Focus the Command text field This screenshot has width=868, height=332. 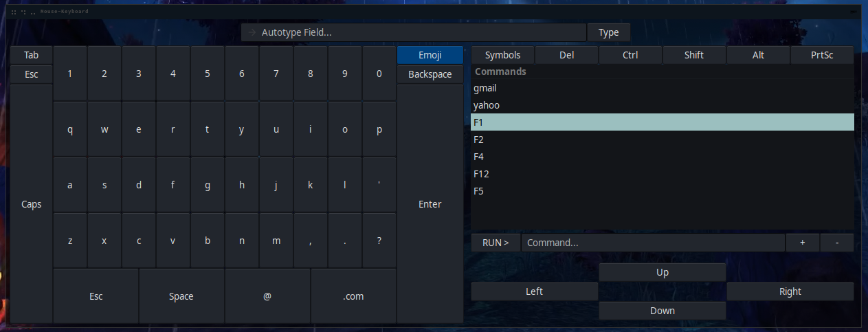[652, 243]
